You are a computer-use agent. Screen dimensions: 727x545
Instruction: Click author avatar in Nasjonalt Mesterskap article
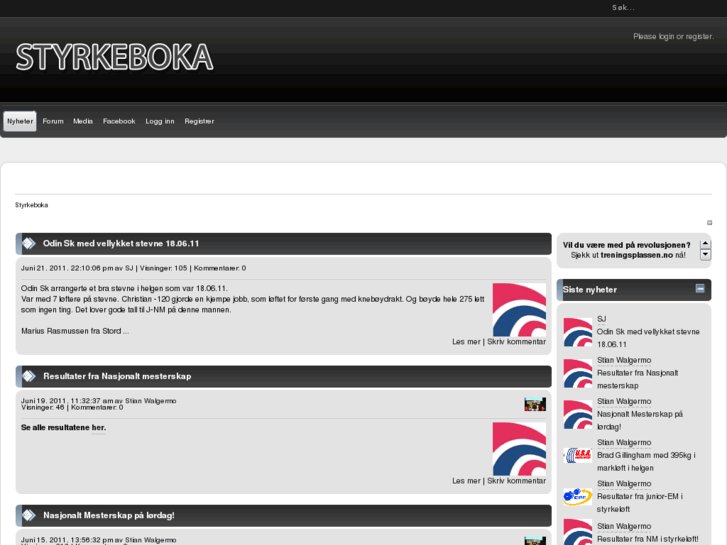[535, 541]
